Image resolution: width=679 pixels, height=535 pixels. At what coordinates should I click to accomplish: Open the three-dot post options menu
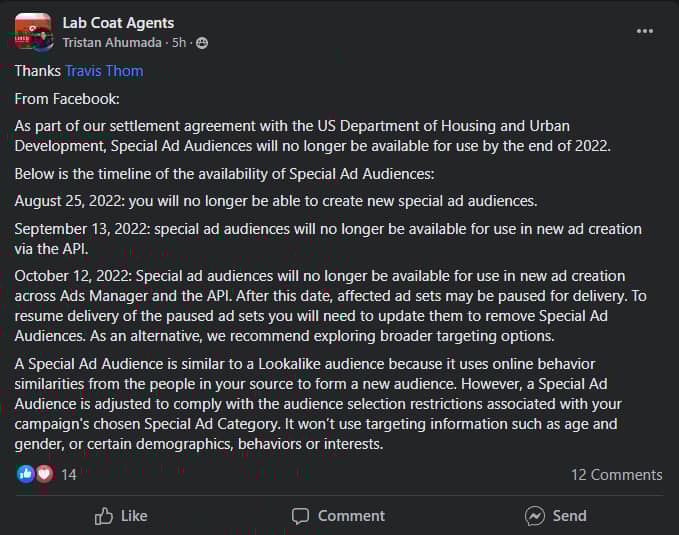(645, 31)
